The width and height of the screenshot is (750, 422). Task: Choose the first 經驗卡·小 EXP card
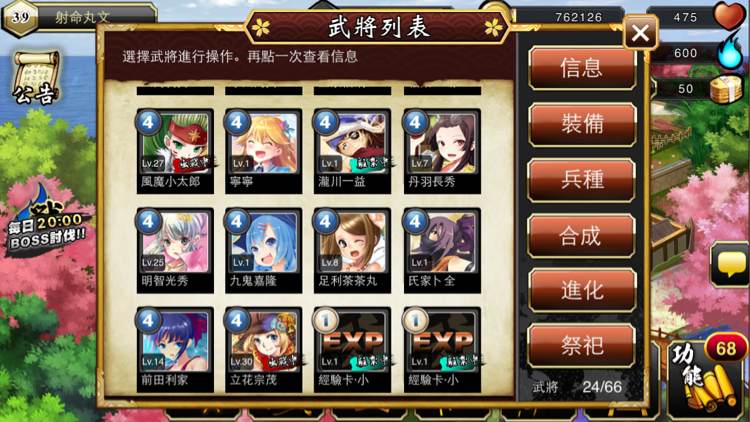click(x=352, y=349)
